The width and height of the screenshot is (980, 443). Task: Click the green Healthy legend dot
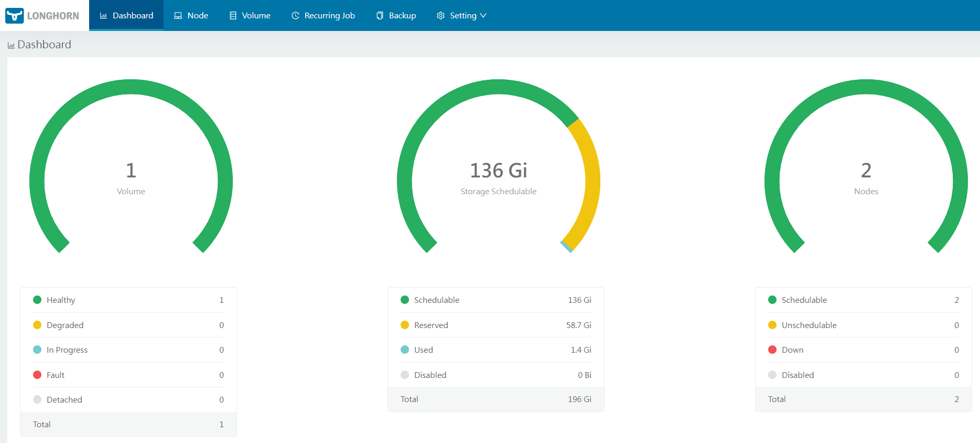pos(37,300)
